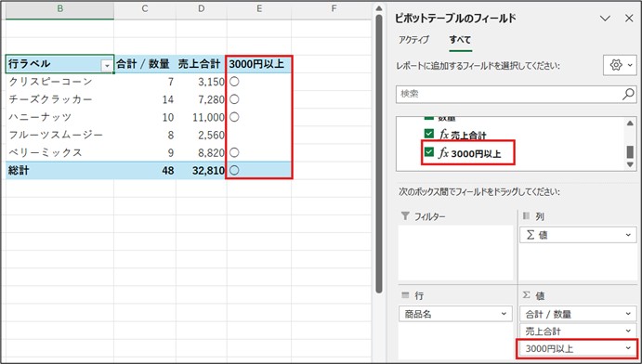
Task: Select the grand total quantity 48
Action: 145,171
